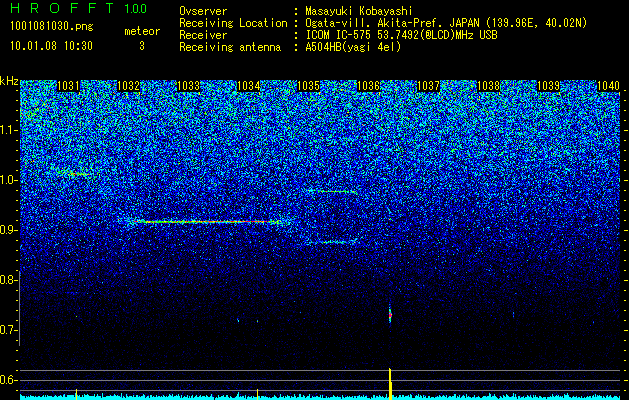Click the bright magenta burst near 0.73 kHz
Viewport: 629px width, 400px height.
click(390, 315)
